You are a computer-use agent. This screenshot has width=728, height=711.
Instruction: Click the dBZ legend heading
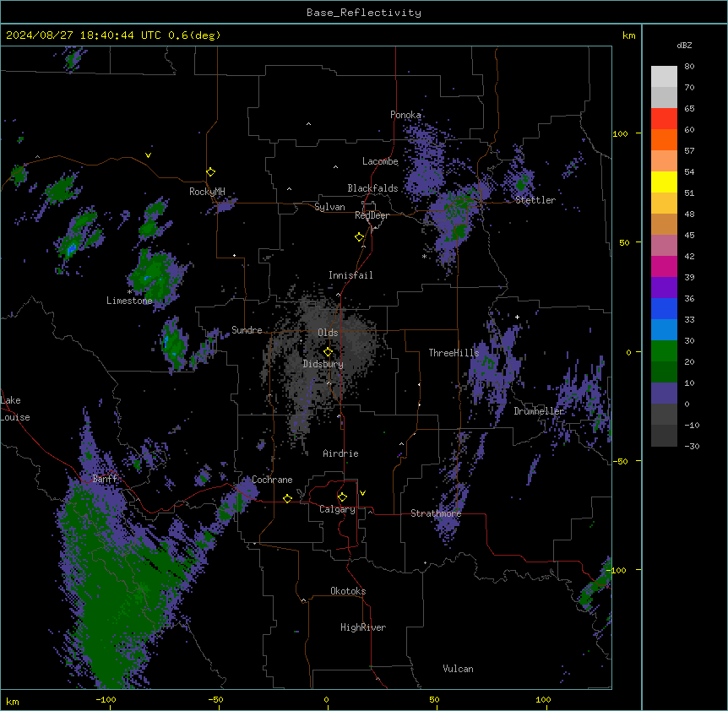click(x=684, y=45)
